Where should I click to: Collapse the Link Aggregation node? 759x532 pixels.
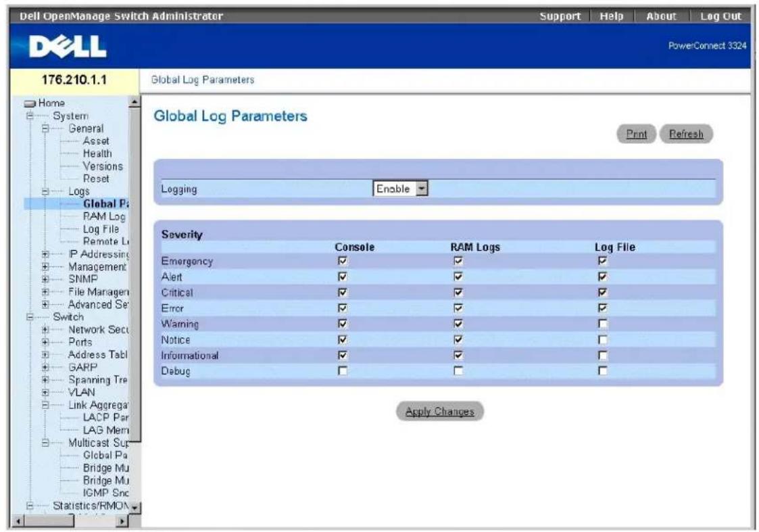pos(45,405)
